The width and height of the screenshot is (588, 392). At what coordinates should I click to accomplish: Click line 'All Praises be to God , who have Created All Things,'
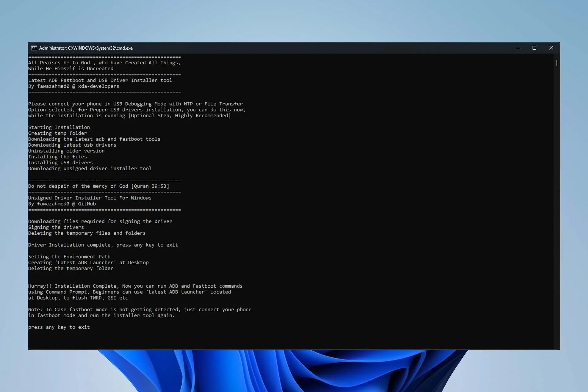pos(104,63)
